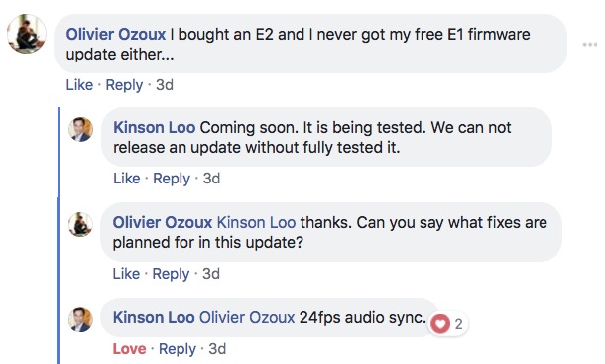Open the tagged Olivier Ozoux mention in last reply
This screenshot has height=364, width=605.
click(247, 317)
